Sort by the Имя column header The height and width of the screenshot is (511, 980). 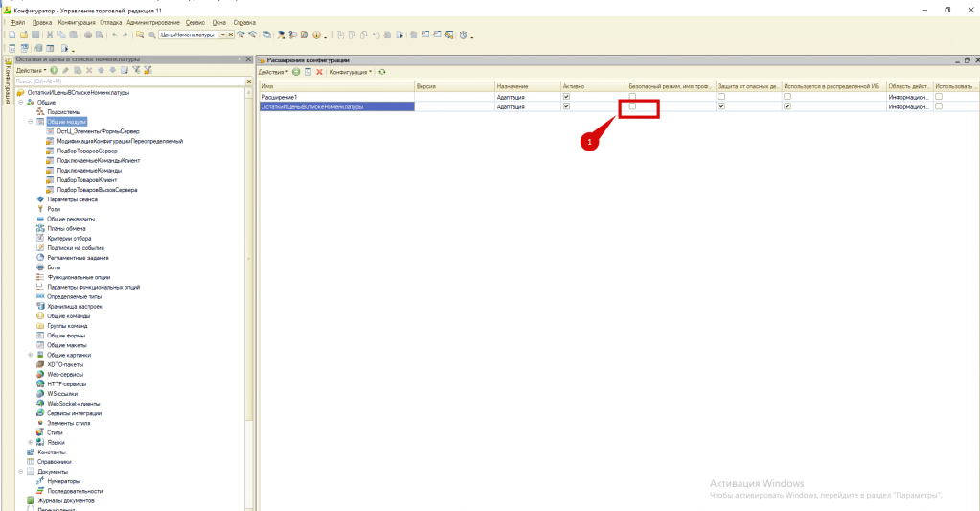point(337,86)
